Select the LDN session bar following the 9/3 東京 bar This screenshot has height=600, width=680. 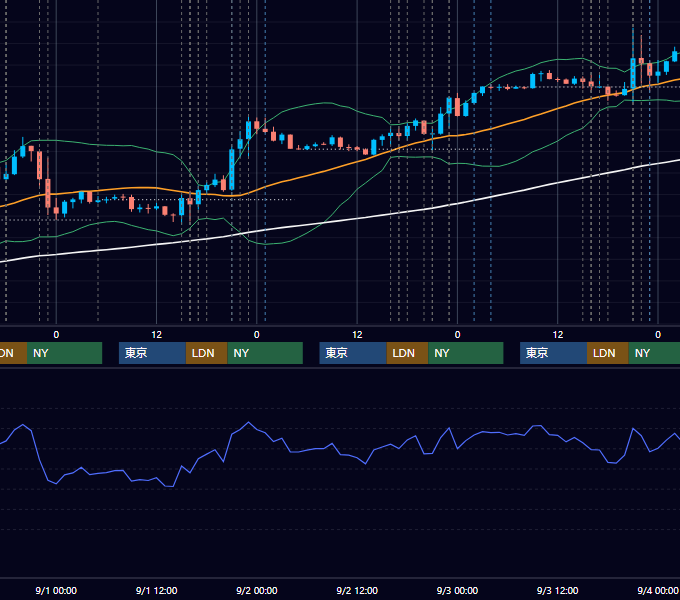pyautogui.click(x=608, y=353)
